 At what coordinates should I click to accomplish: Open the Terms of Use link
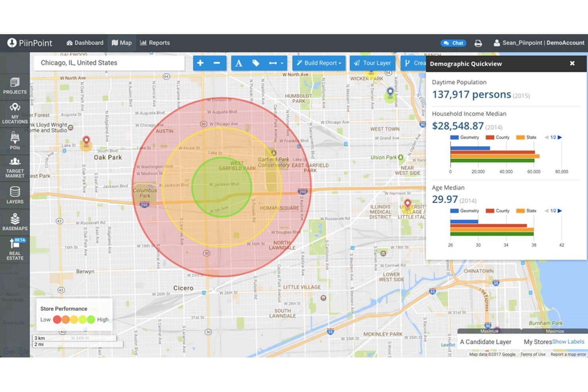(533, 354)
